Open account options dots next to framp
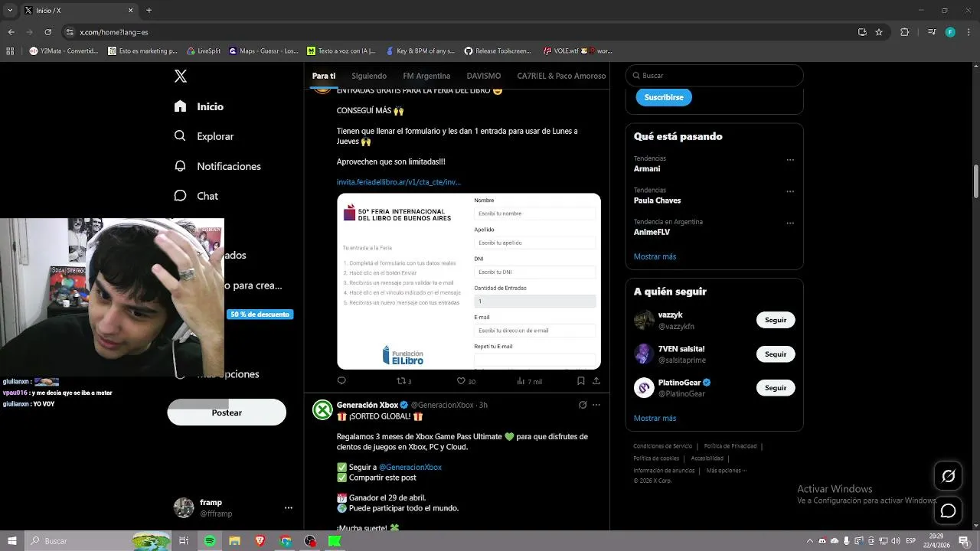The image size is (980, 551). (x=289, y=507)
